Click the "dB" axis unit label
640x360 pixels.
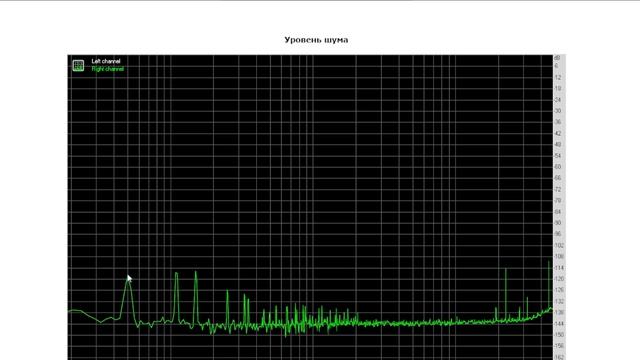(x=557, y=58)
